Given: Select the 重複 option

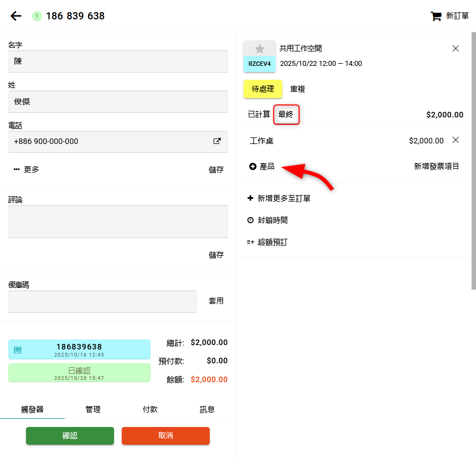Looking at the screenshot, I should point(298,89).
